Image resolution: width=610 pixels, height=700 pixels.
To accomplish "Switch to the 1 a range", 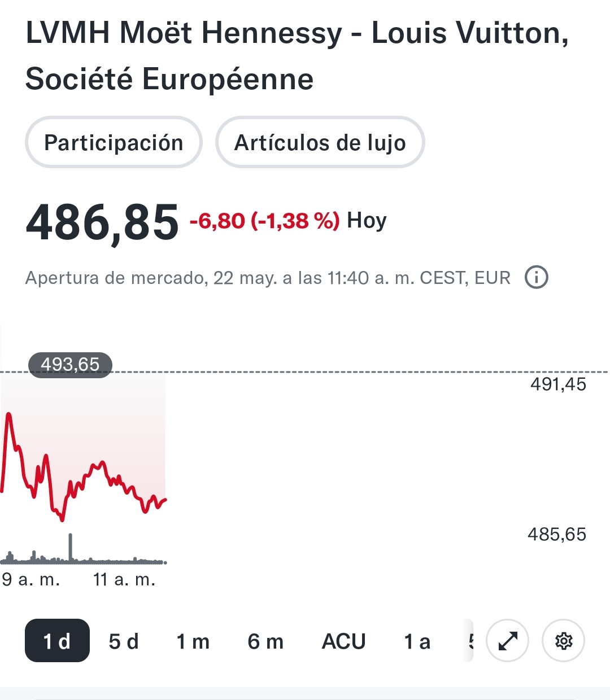I will click(x=417, y=641).
